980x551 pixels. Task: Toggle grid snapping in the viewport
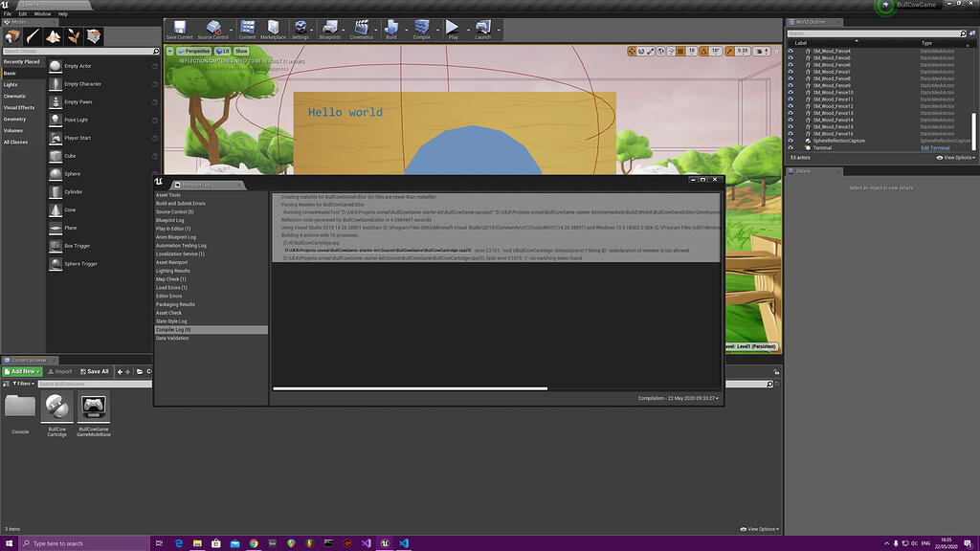[x=679, y=51]
